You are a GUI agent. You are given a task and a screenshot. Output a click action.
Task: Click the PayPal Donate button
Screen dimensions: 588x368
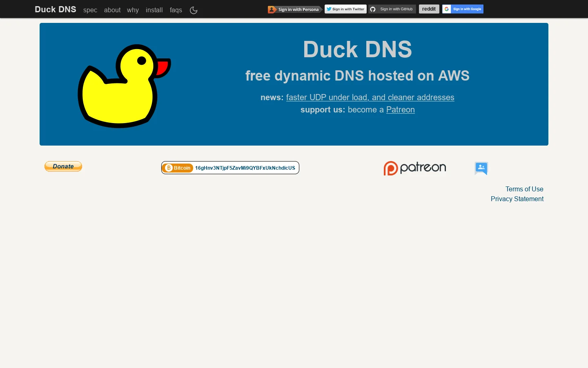(x=63, y=166)
